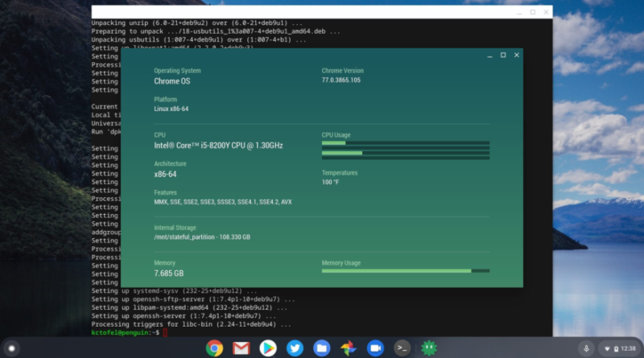Click the /mnt/stateful_partition storage entry

point(202,237)
